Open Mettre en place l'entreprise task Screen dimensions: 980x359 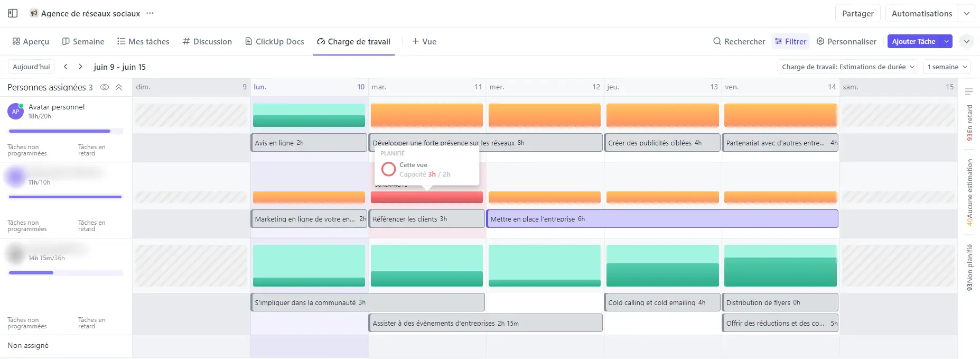pyautogui.click(x=662, y=219)
